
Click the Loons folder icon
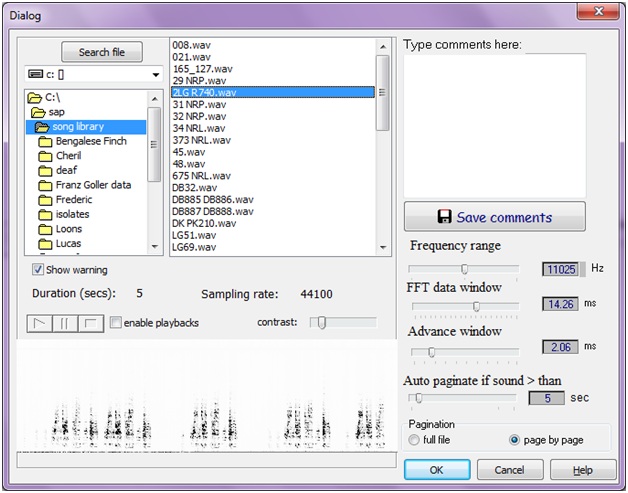45,229
